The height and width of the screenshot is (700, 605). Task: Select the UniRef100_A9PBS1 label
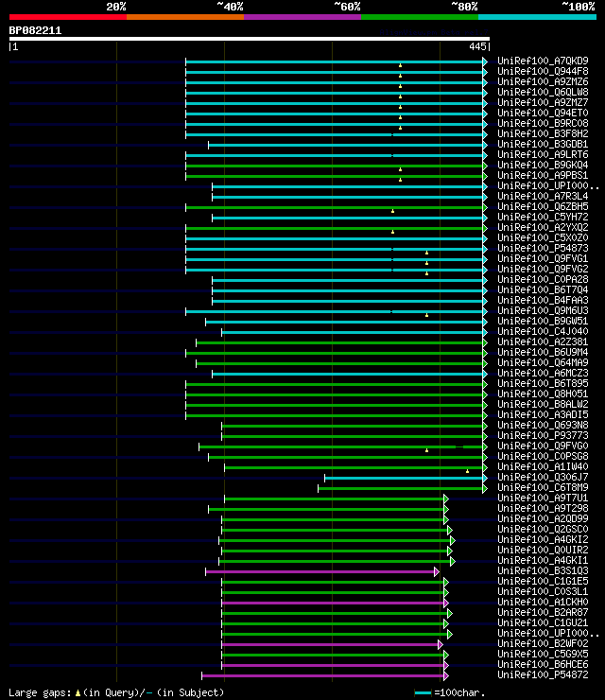pos(543,175)
